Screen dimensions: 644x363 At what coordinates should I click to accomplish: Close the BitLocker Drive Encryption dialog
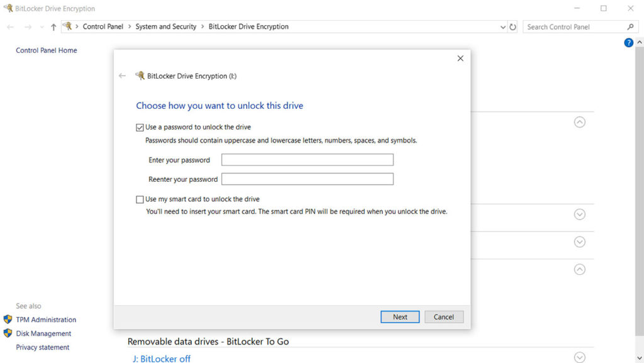pos(460,59)
